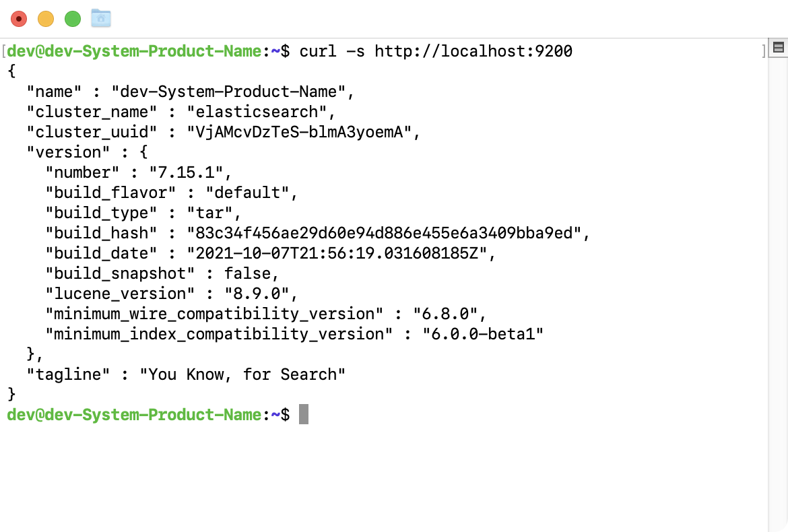The width and height of the screenshot is (788, 532).
Task: Click the yellow minimize traffic light button
Action: coord(46,18)
